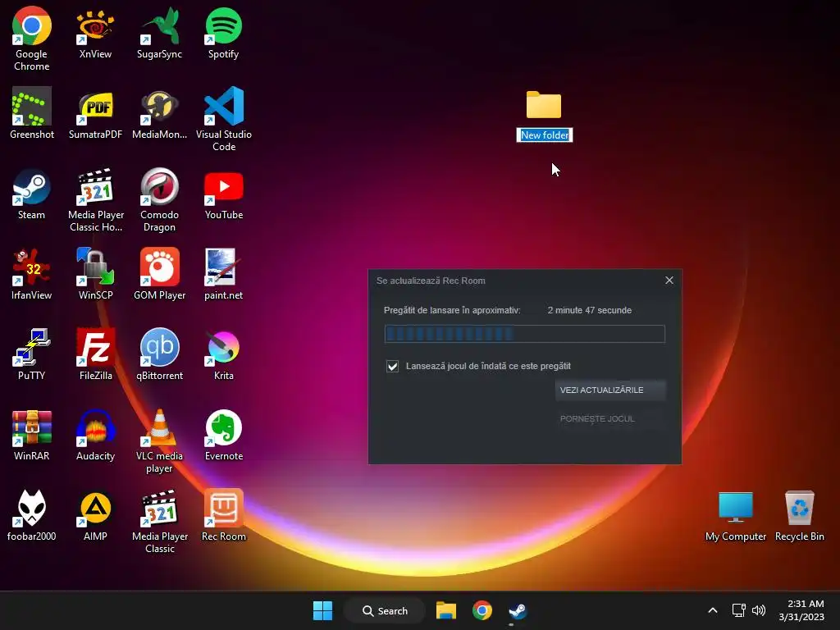Click the Rec Room update progress bar
The image size is (840, 630).
point(524,334)
